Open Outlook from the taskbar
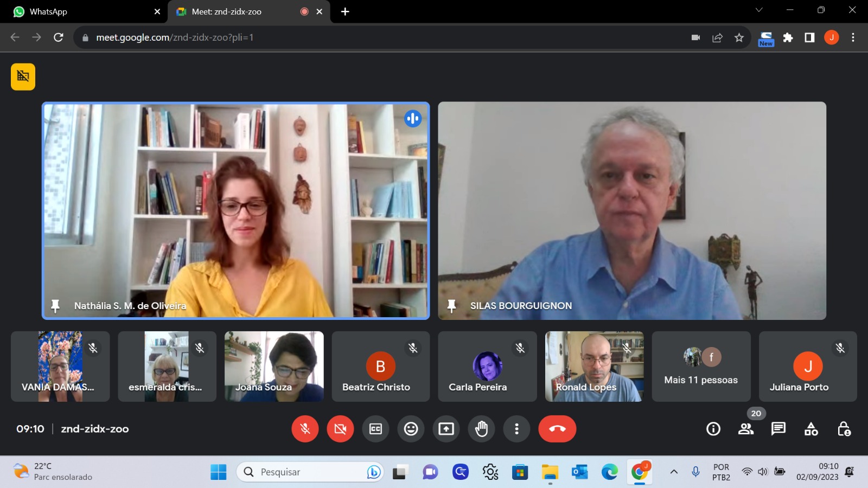Image resolution: width=868 pixels, height=488 pixels. tap(579, 472)
